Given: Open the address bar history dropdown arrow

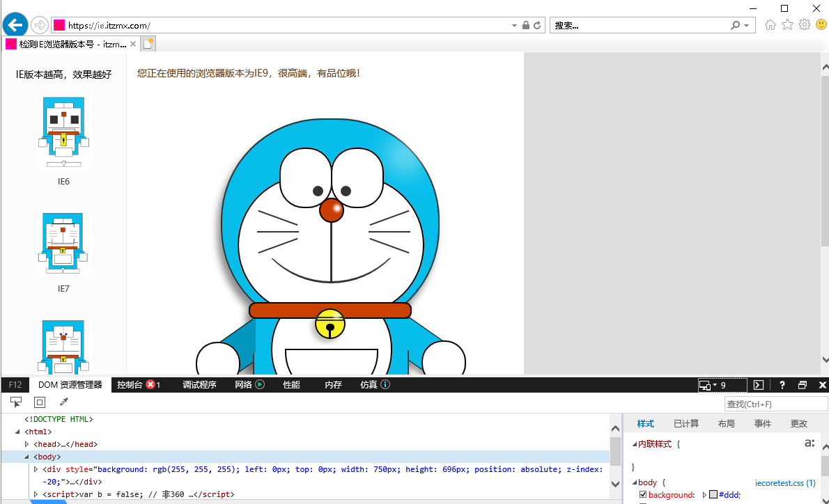Looking at the screenshot, I should click(514, 25).
